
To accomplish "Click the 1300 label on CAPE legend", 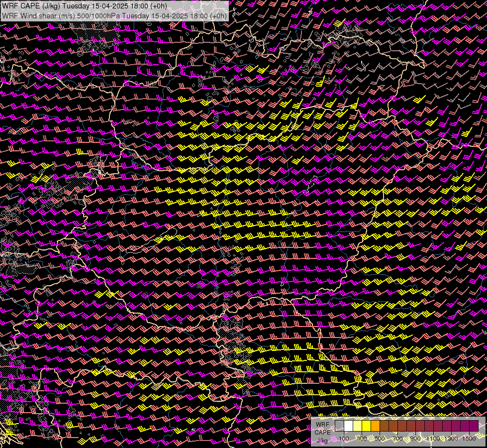I will coord(451,439).
